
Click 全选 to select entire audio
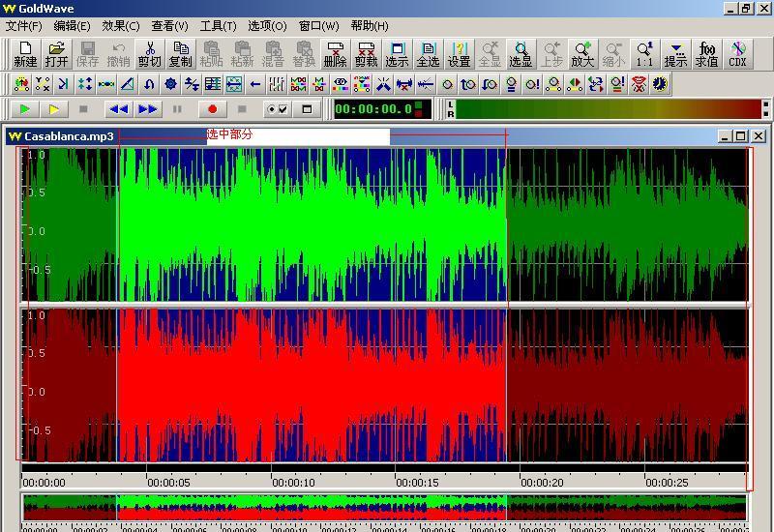coord(428,54)
